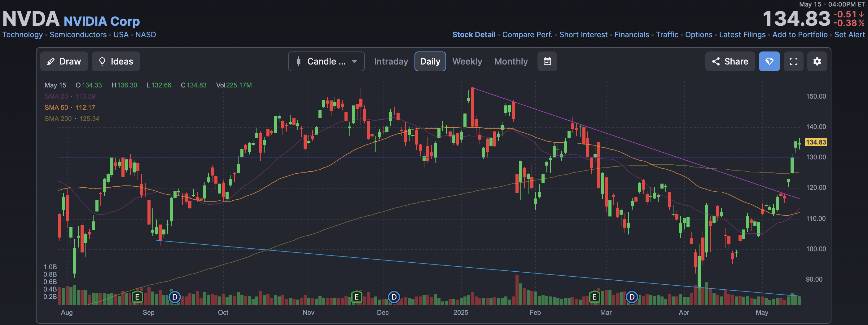
Task: Click Add to Portfolio
Action: tap(800, 35)
